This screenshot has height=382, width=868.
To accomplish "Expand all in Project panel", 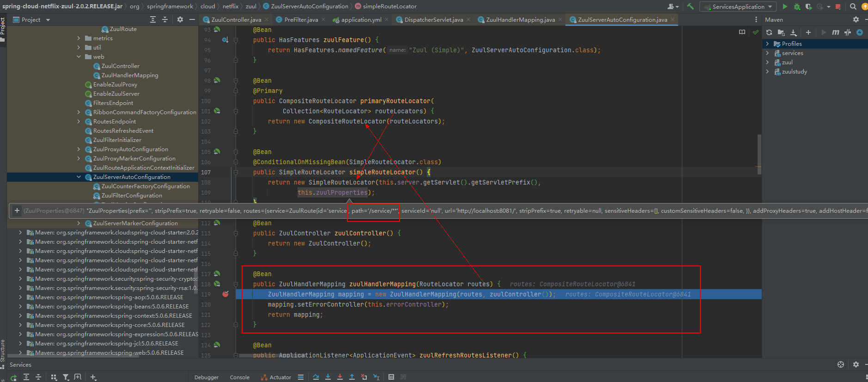I will coord(153,19).
